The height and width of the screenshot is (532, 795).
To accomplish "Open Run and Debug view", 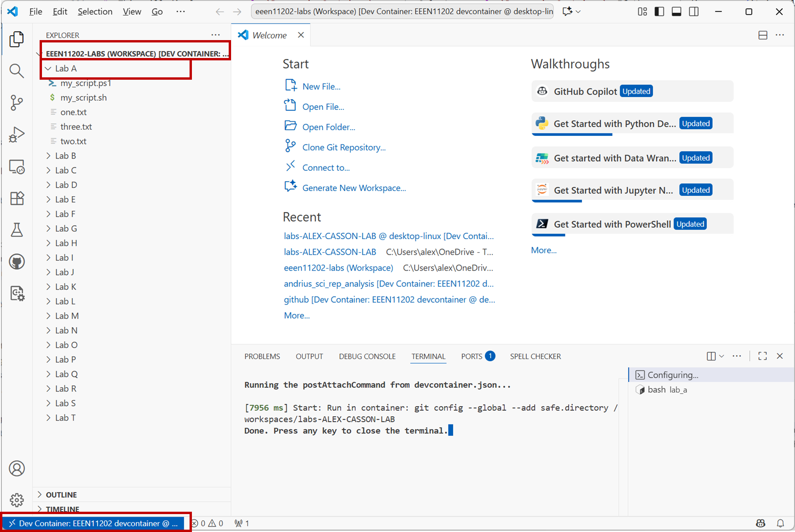I will (x=17, y=134).
